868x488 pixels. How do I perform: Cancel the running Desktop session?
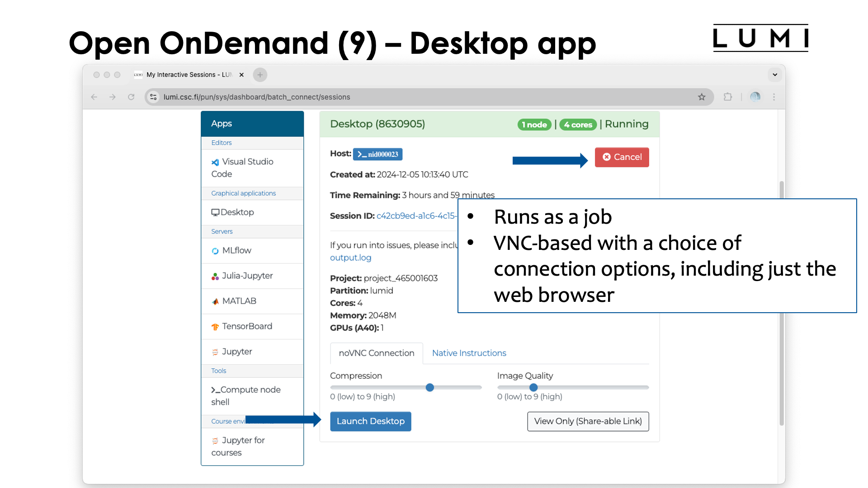click(x=622, y=157)
